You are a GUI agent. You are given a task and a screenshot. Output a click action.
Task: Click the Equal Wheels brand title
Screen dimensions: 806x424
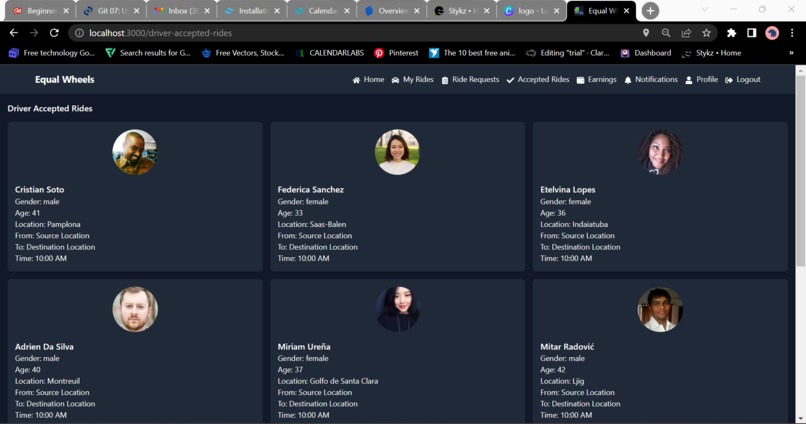click(65, 80)
